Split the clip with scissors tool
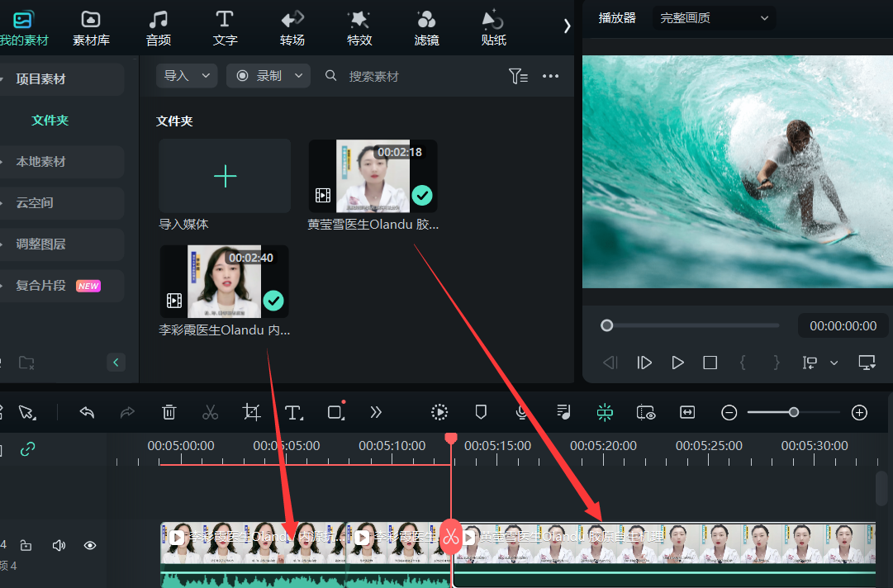Image resolution: width=893 pixels, height=588 pixels. point(210,412)
